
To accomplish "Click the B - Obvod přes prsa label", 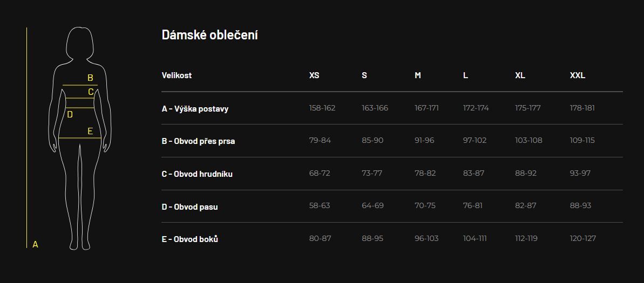I will (x=198, y=141).
